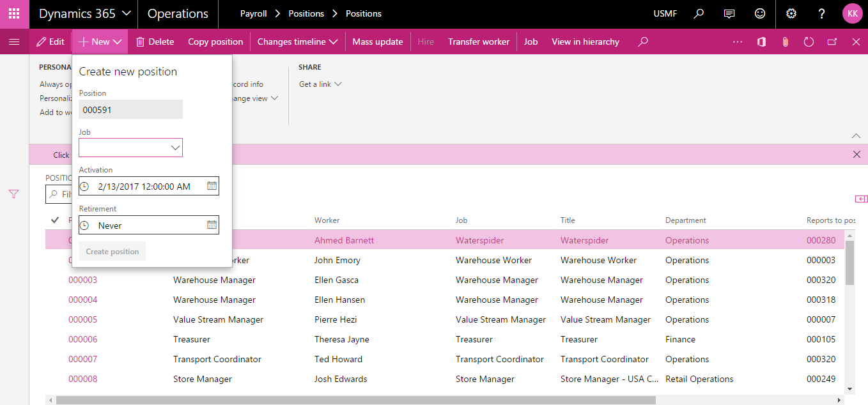Open Payroll from the breadcrumb

pyautogui.click(x=253, y=13)
